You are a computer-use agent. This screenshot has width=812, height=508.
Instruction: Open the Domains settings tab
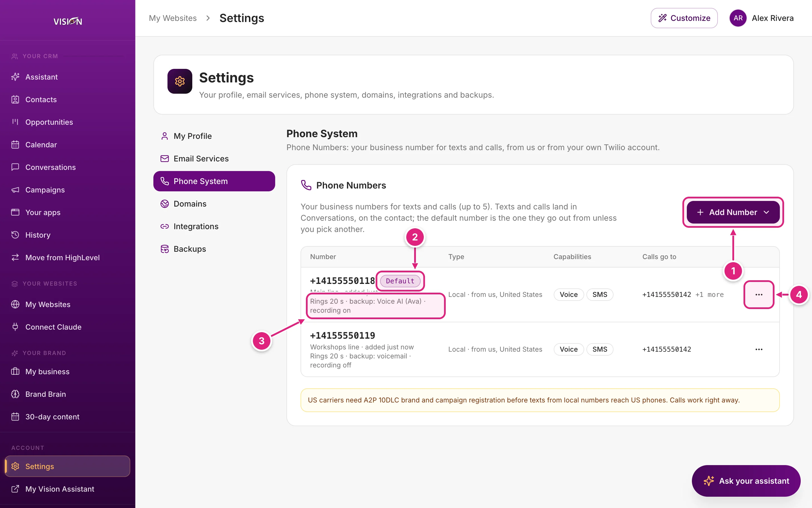click(x=214, y=204)
